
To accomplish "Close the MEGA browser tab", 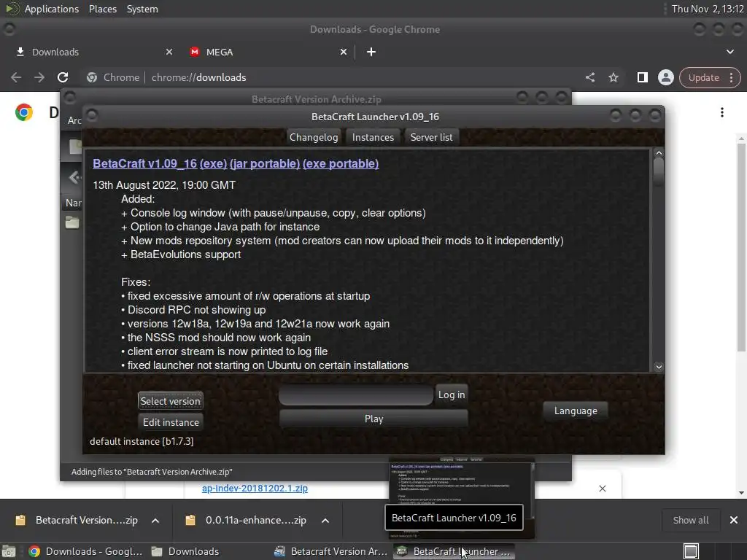I will pyautogui.click(x=344, y=52).
